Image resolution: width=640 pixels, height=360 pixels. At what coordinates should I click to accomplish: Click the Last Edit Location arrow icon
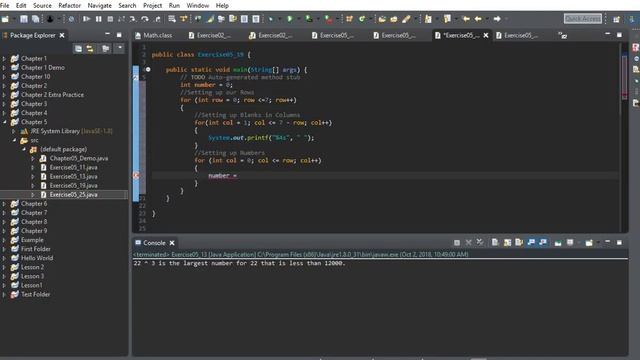point(466,19)
